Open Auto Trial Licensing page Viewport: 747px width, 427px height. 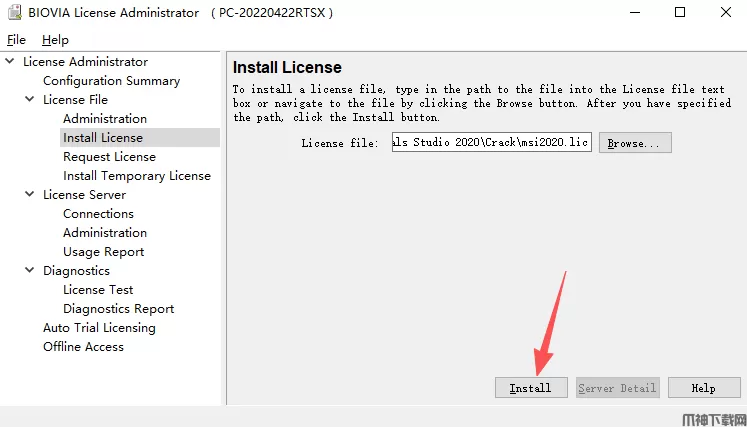[x=99, y=328]
